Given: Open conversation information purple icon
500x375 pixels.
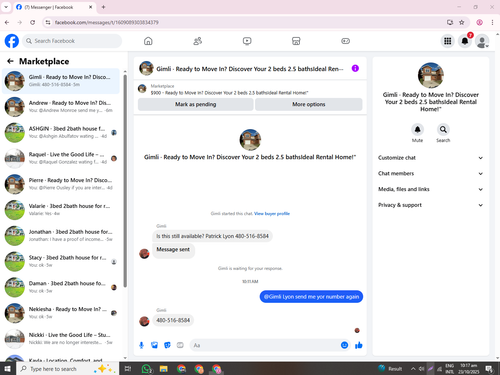Looking at the screenshot, I should click(x=355, y=68).
